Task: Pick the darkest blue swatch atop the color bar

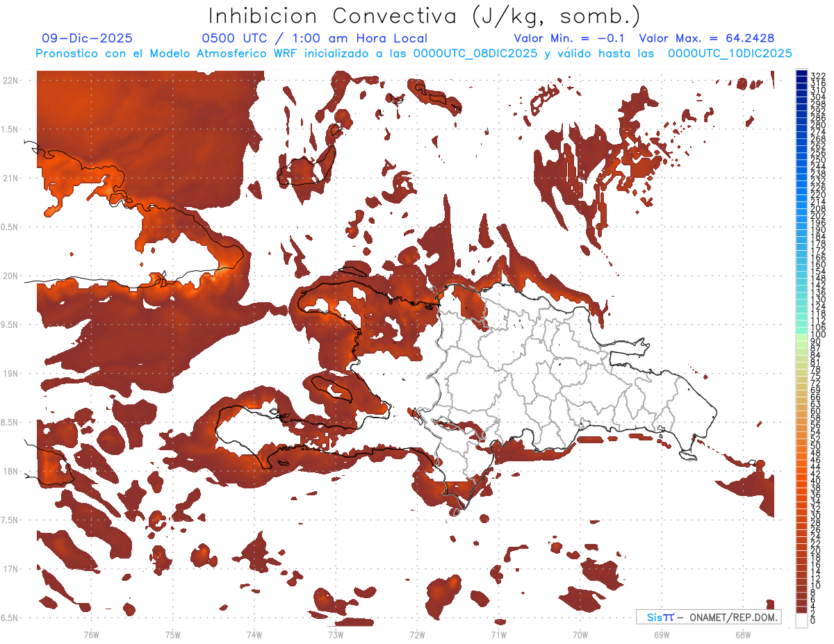Action: click(801, 72)
